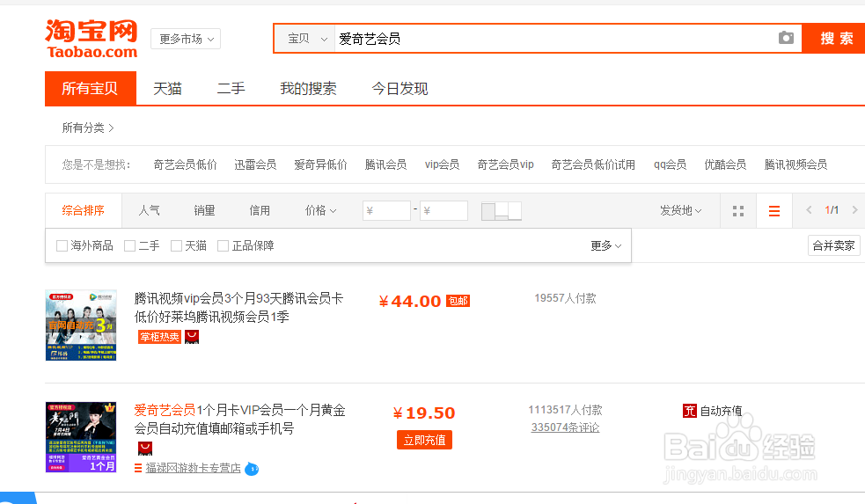Click the store list icon beside 福禄网游数卡专营店

pyautogui.click(x=138, y=468)
